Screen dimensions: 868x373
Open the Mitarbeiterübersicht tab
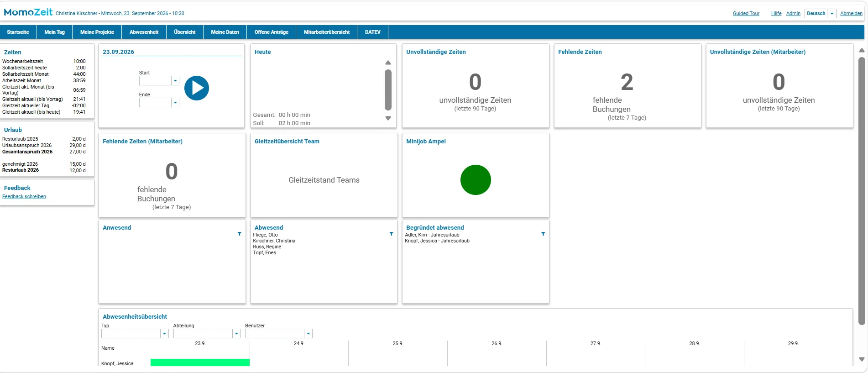point(327,32)
